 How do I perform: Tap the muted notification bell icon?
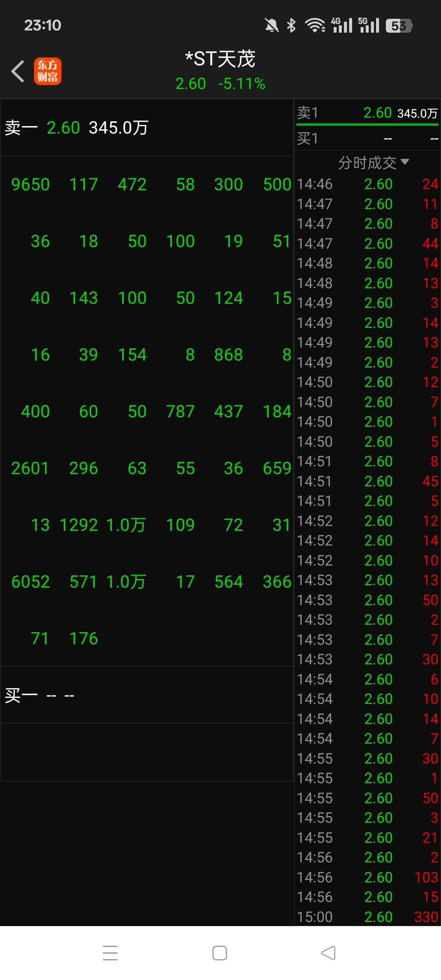pos(272,25)
